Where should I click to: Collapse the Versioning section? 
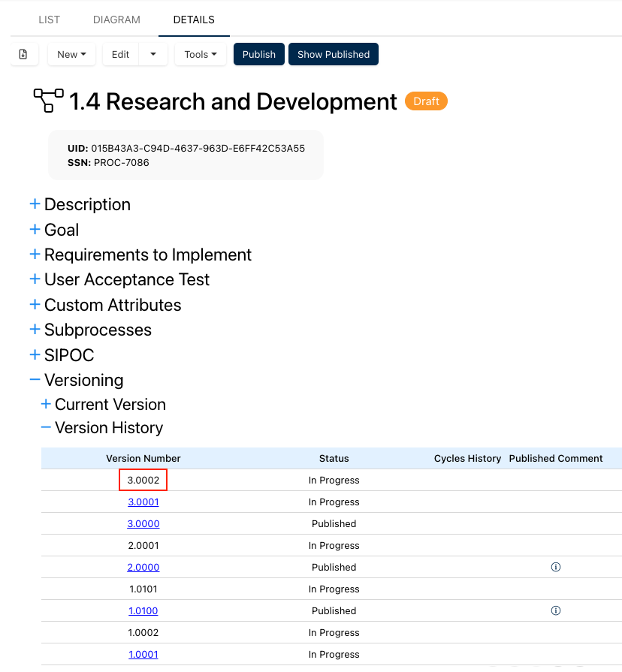tap(35, 380)
